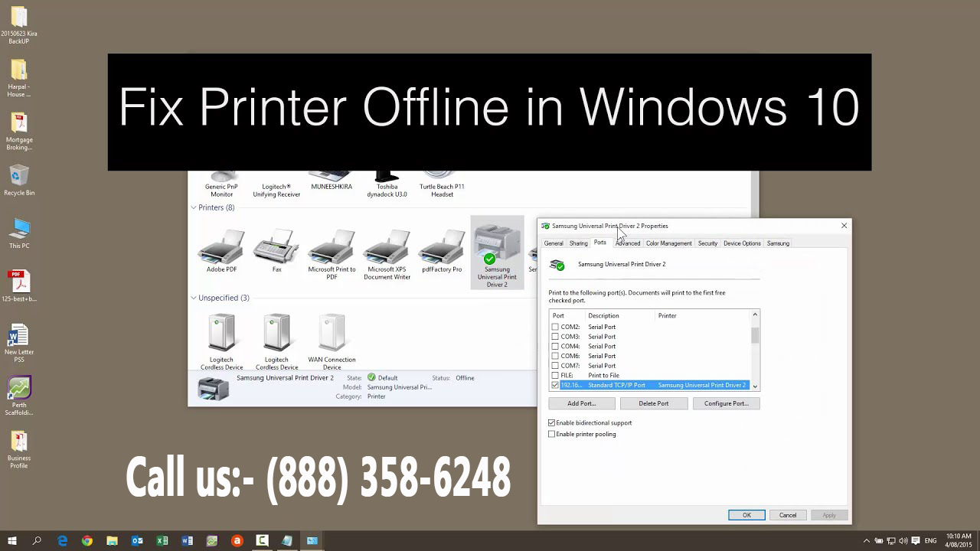980x551 pixels.
Task: Check the COM3 serial port checkbox
Action: 555,337
